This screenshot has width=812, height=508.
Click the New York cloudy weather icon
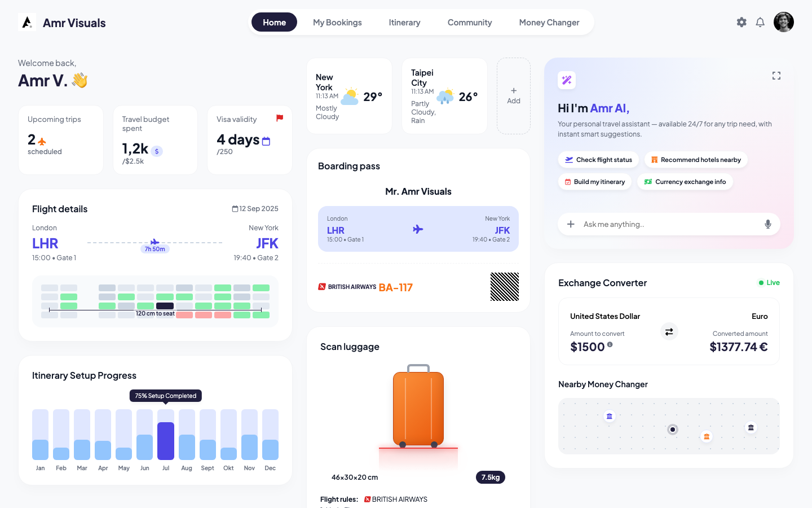(x=350, y=97)
